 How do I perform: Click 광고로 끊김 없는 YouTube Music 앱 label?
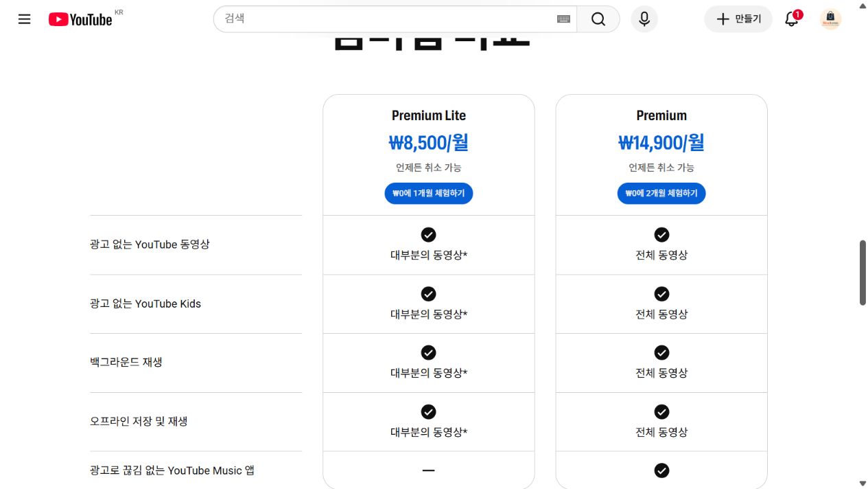coord(172,470)
